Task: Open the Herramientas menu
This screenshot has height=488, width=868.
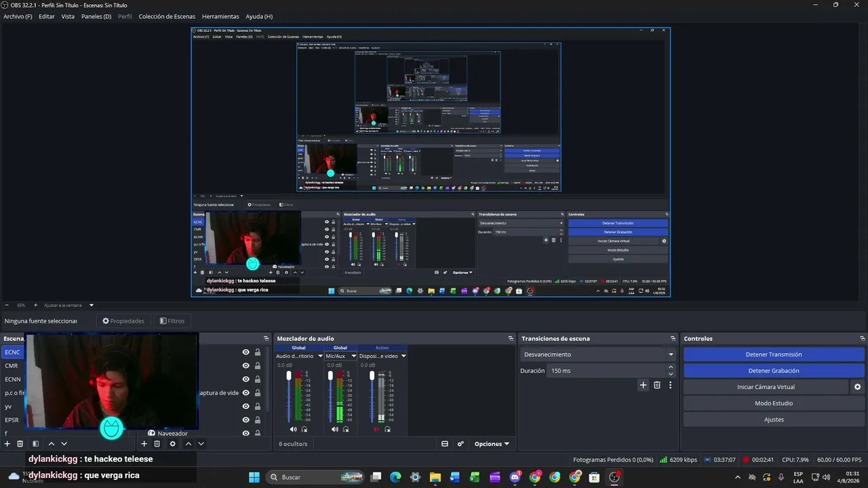Action: pos(220,16)
